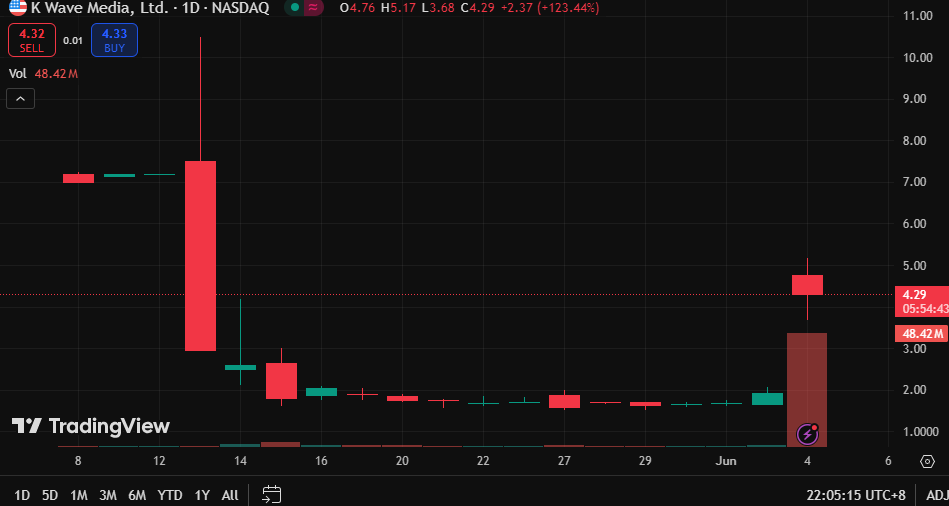This screenshot has width=949, height=506.
Task: Click the US flag symbol logo
Action: click(18, 7)
